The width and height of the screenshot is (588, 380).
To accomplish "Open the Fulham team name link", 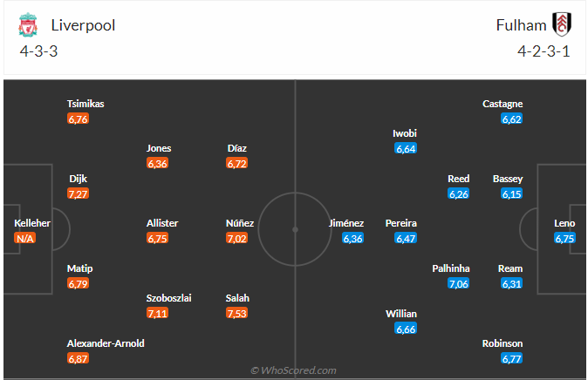I will click(x=521, y=25).
